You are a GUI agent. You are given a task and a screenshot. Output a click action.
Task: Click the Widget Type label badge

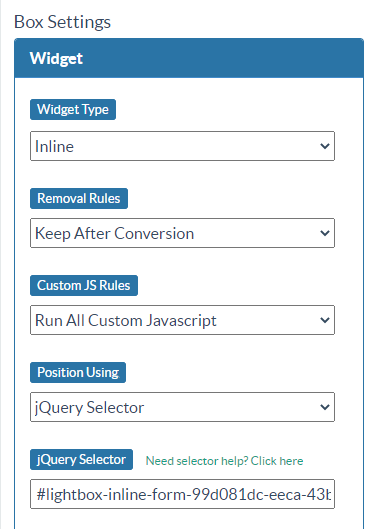73,110
